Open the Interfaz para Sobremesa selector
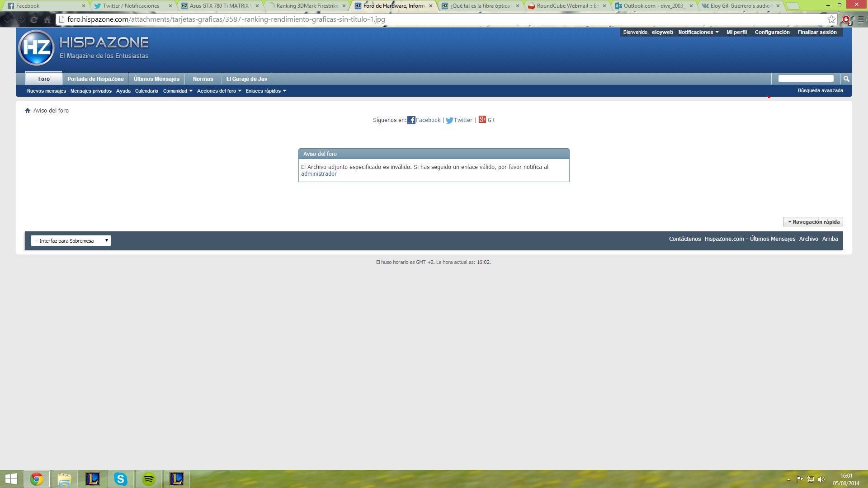 point(71,241)
